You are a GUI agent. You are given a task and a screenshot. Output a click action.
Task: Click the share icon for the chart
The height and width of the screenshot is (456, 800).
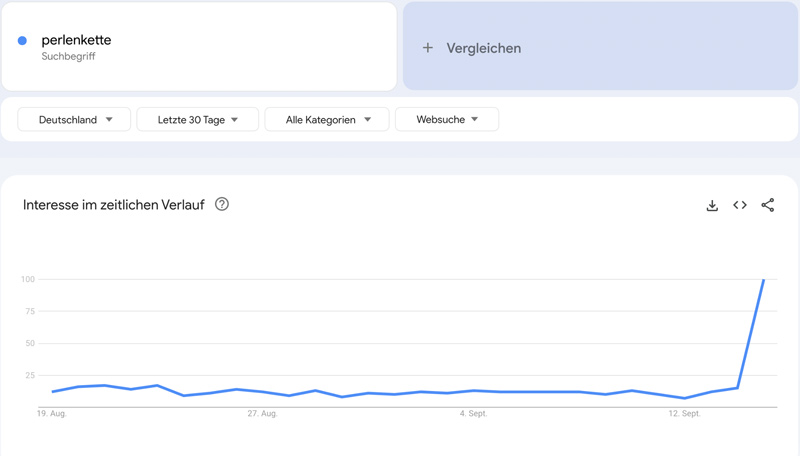point(767,205)
